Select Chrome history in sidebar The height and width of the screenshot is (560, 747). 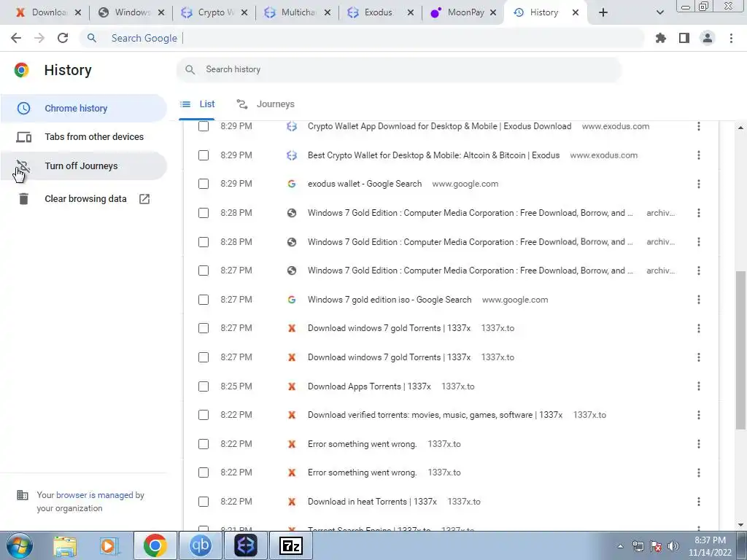(x=83, y=108)
